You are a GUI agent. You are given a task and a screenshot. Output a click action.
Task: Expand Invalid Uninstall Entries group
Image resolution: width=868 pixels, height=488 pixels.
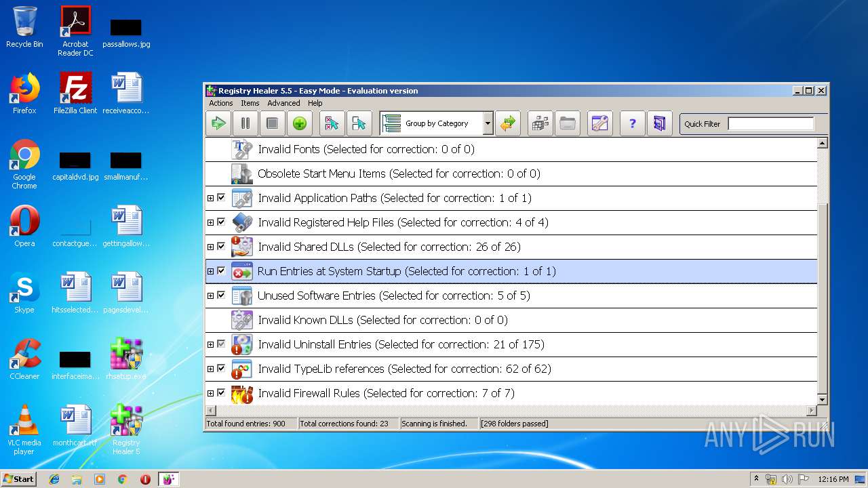click(210, 344)
